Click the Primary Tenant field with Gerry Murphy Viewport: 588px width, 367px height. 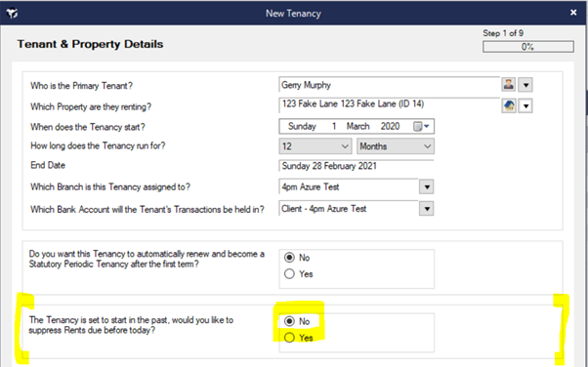click(390, 85)
